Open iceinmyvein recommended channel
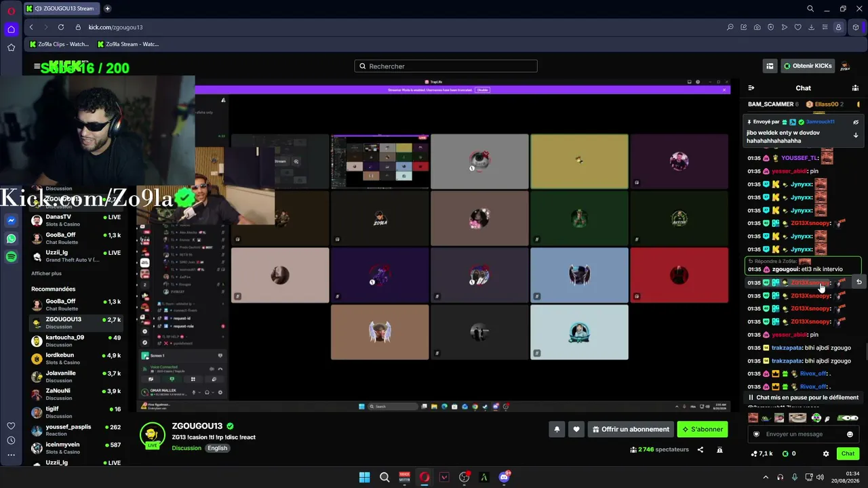 click(x=76, y=448)
